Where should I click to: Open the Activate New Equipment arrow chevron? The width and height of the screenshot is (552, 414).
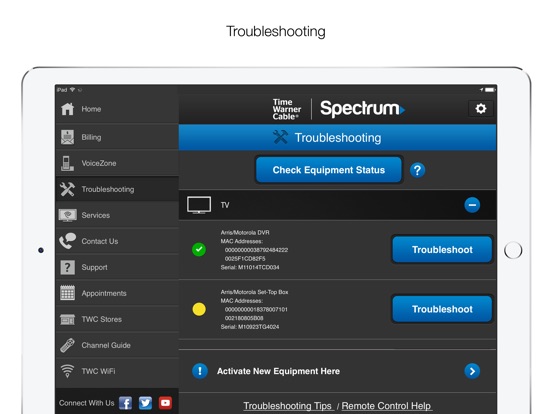point(472,371)
